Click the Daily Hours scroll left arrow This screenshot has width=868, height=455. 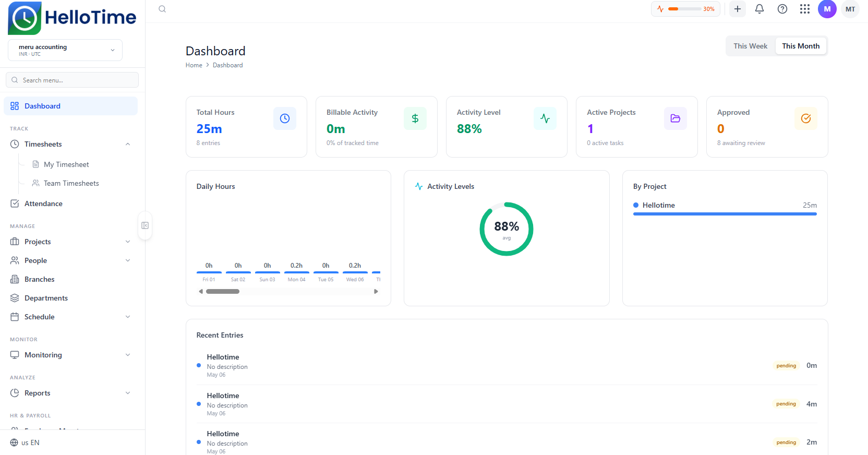(x=201, y=292)
